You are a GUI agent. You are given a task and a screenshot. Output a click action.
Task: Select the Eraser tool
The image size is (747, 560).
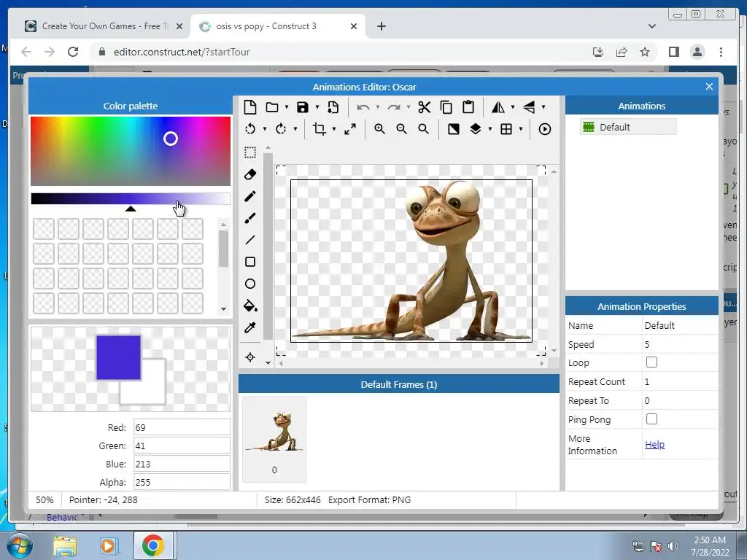(250, 174)
